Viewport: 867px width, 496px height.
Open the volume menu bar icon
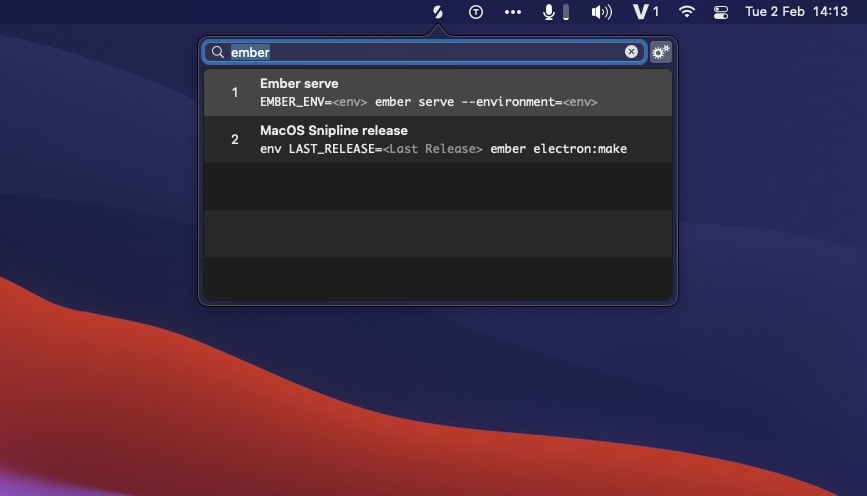coord(601,12)
